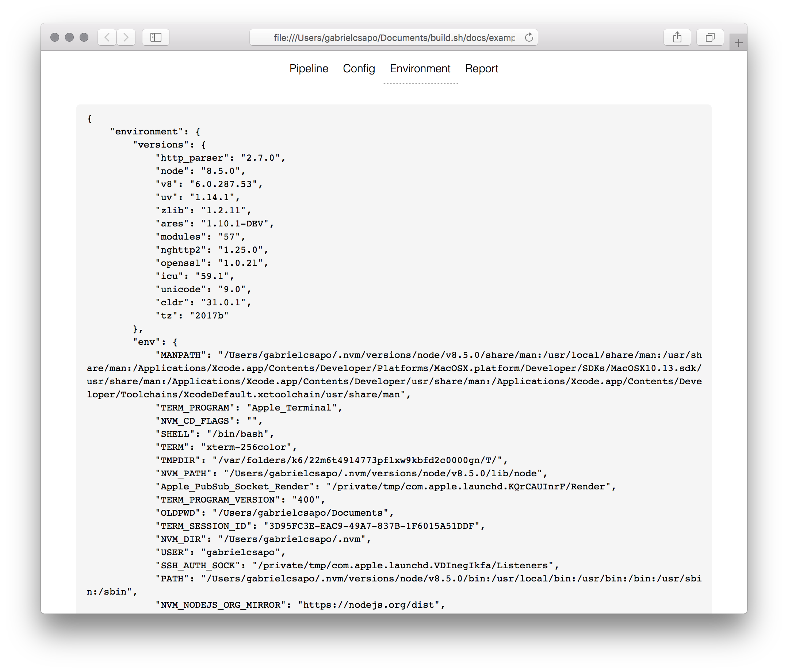Click the "versions": { line
Image resolution: width=788 pixels, height=672 pixels.
pos(169,145)
